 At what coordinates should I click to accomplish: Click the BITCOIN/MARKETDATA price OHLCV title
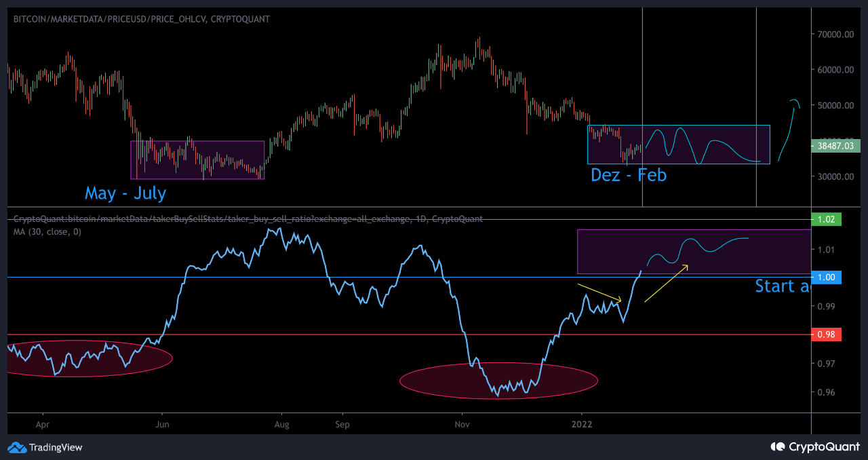(x=142, y=19)
